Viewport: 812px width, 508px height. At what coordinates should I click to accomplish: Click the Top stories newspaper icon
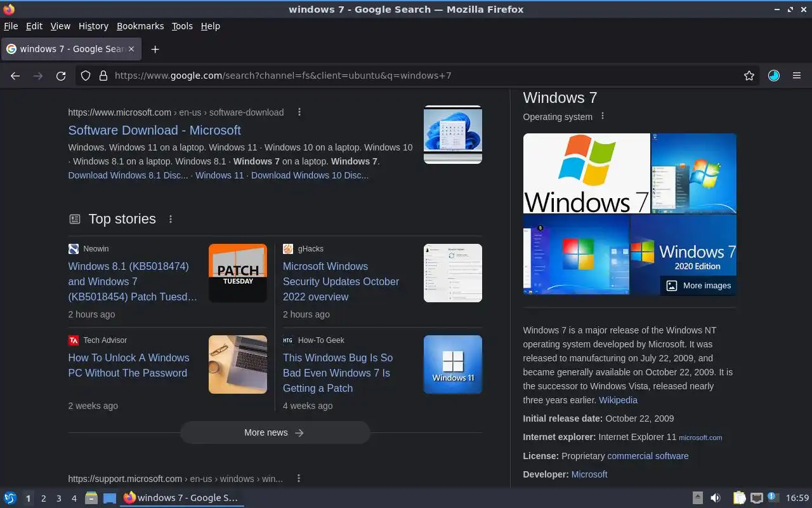[x=75, y=219]
